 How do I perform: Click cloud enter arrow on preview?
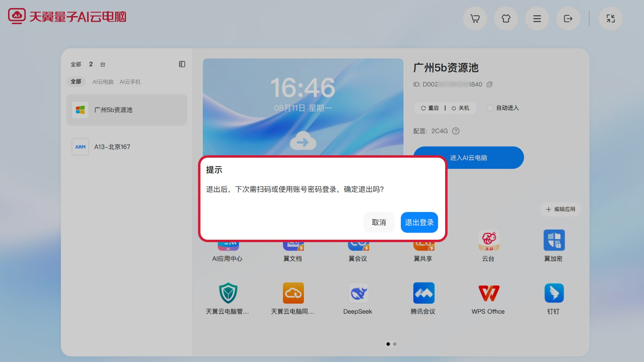(303, 141)
